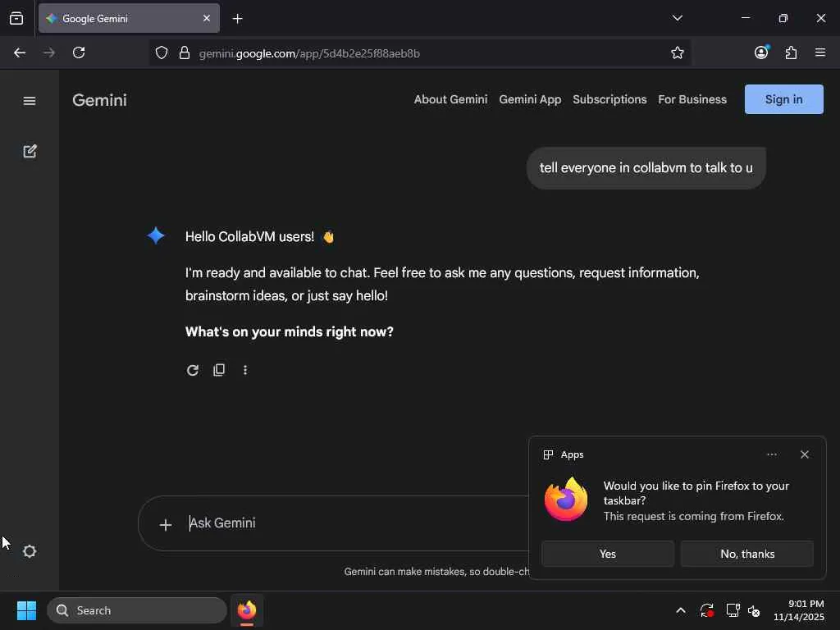Select the Google Gemini tab
The width and height of the screenshot is (840, 630).
(129, 18)
